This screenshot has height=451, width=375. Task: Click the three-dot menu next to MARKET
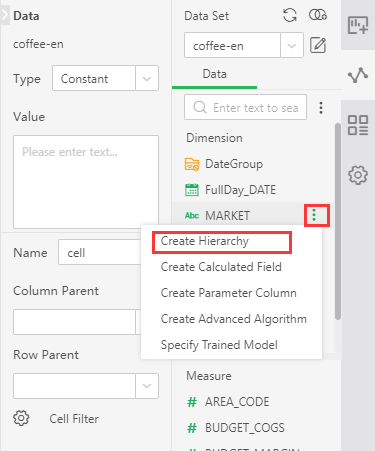coord(314,215)
